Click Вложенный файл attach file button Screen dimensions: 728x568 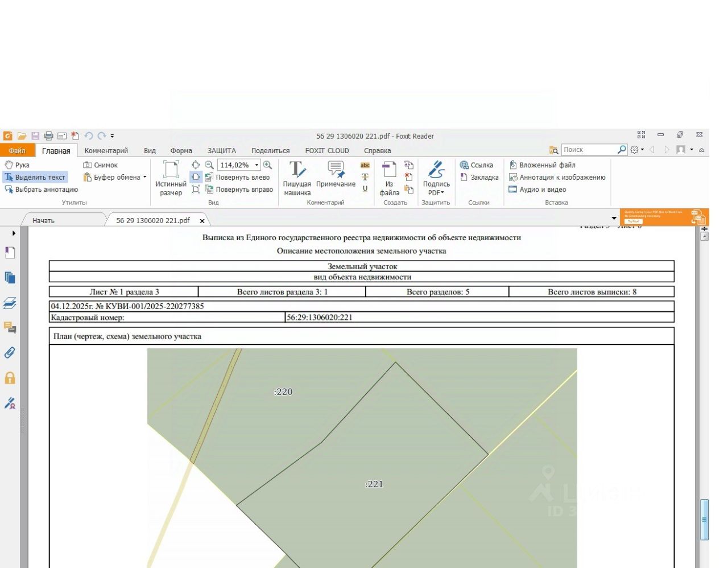(x=542, y=165)
